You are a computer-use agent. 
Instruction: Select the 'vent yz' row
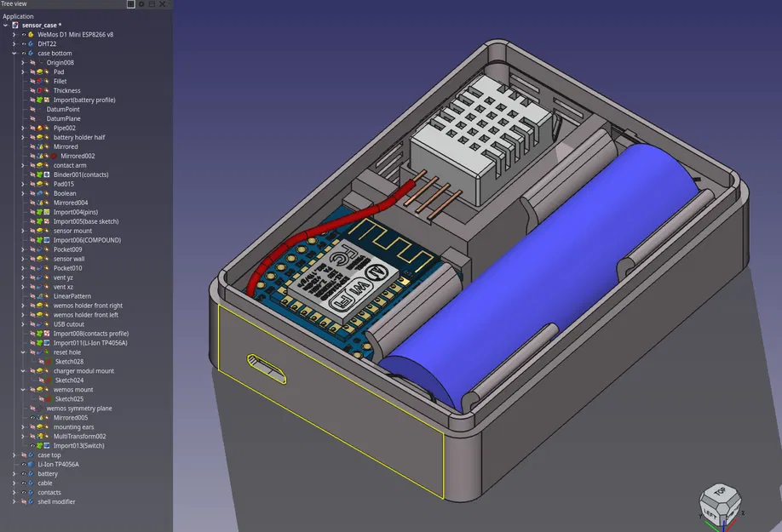click(63, 277)
